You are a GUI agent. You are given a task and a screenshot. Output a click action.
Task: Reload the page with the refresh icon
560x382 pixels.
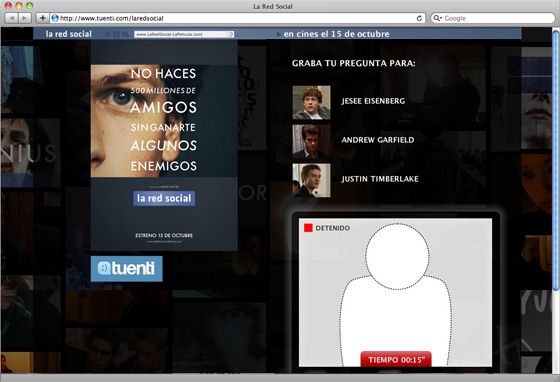(419, 18)
